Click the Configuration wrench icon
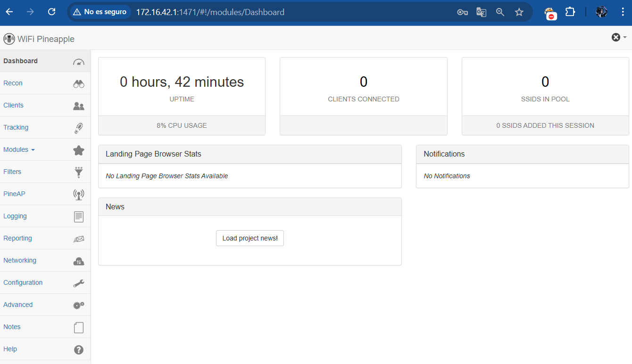The height and width of the screenshot is (364, 632). (x=79, y=283)
